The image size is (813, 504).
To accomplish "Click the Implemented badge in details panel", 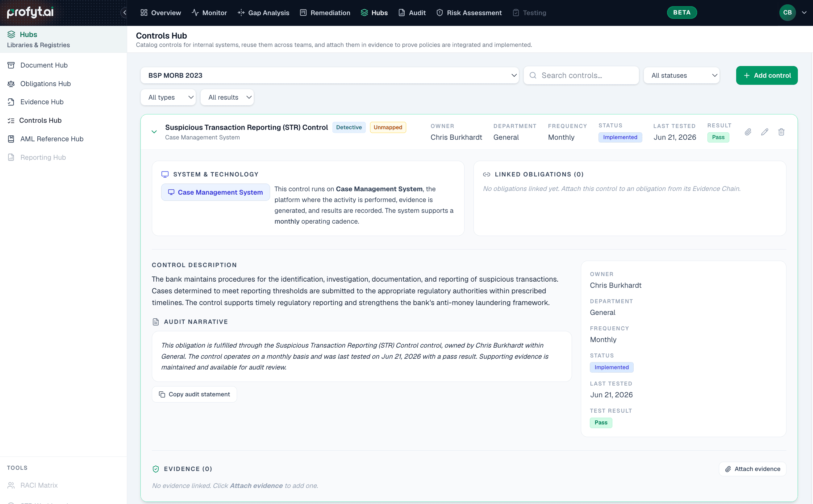I will click(611, 367).
